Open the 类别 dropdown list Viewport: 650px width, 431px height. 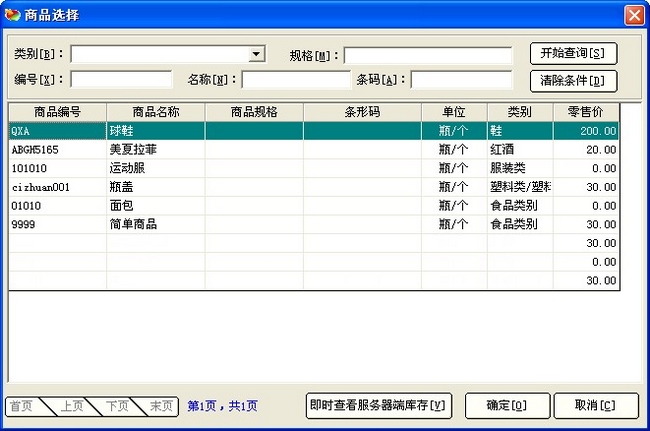click(256, 54)
